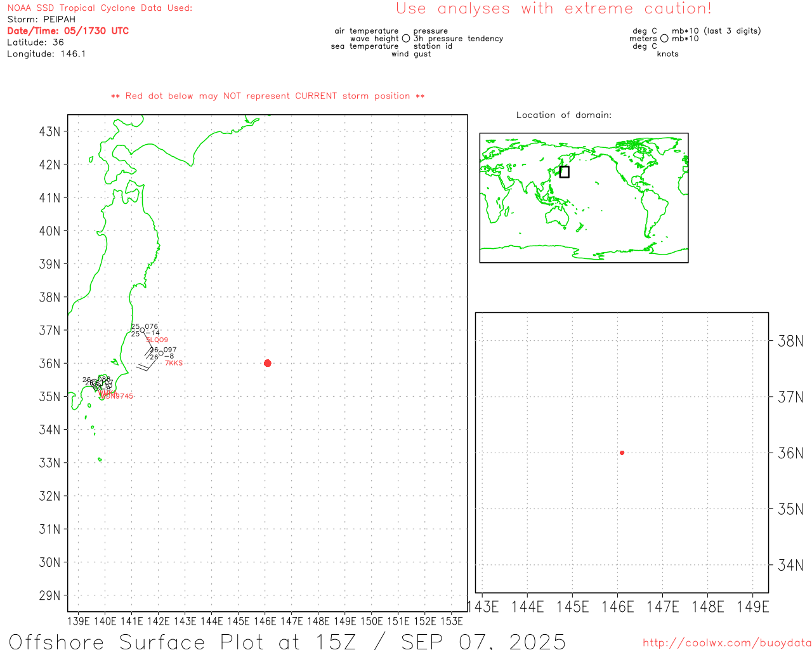812x650 pixels.
Task: Click the units legend circle beside 'meters'
Action: pyautogui.click(x=664, y=39)
